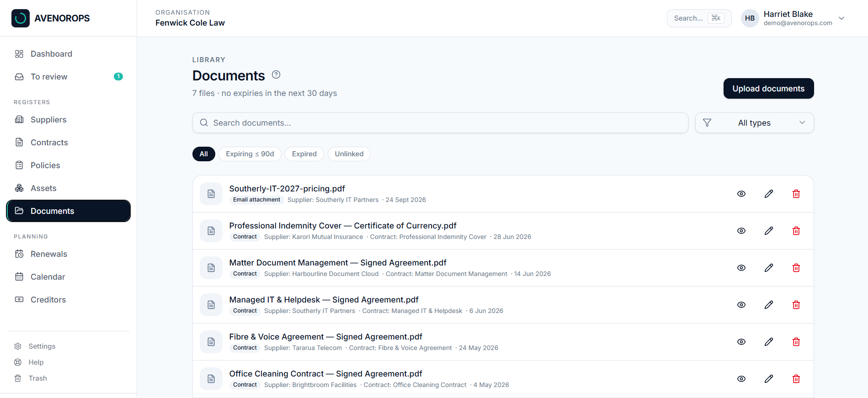Filter by Expiring ≤ 90d

click(250, 154)
